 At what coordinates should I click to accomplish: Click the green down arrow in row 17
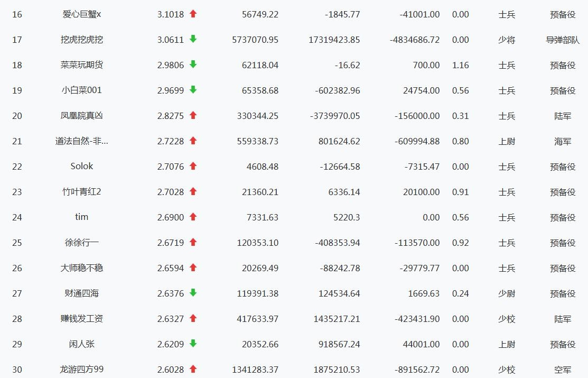click(193, 39)
